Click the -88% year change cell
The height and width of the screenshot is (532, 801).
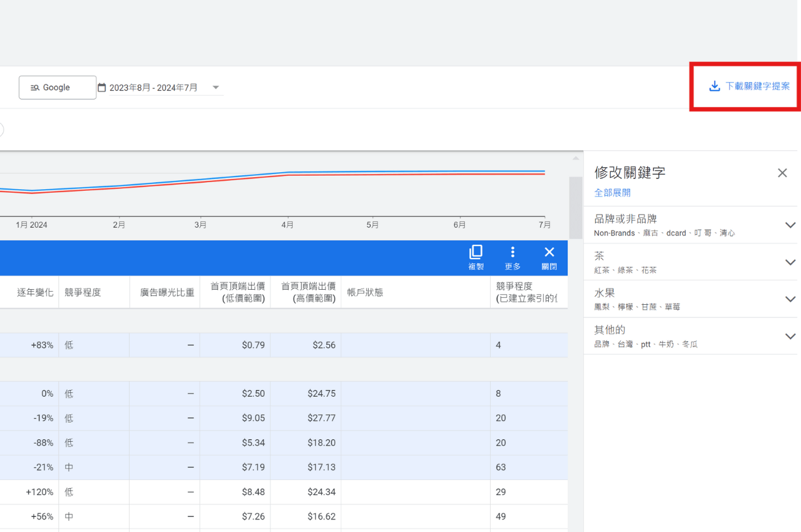44,442
